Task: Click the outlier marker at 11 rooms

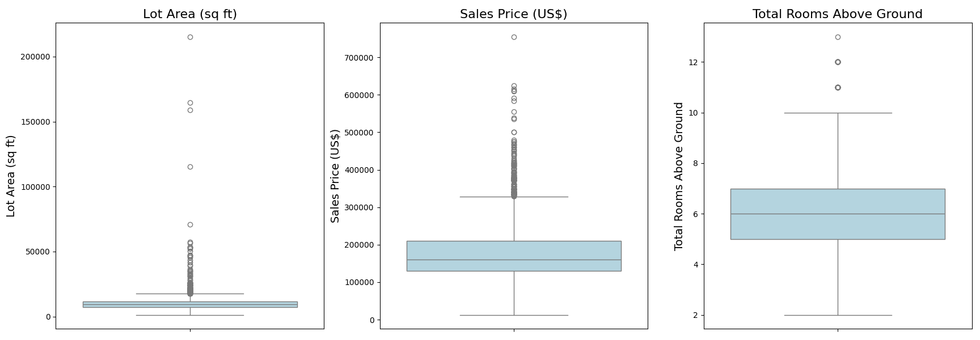Action: pos(838,88)
